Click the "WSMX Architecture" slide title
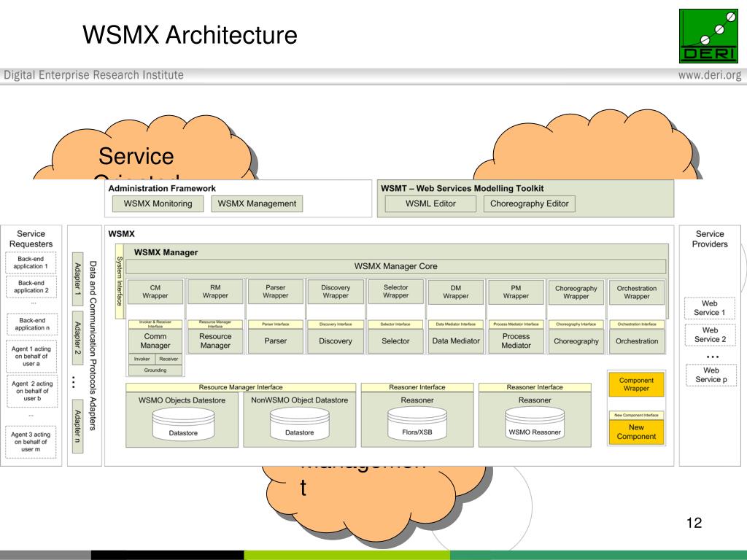The width and height of the screenshot is (747, 560). pyautogui.click(x=190, y=35)
